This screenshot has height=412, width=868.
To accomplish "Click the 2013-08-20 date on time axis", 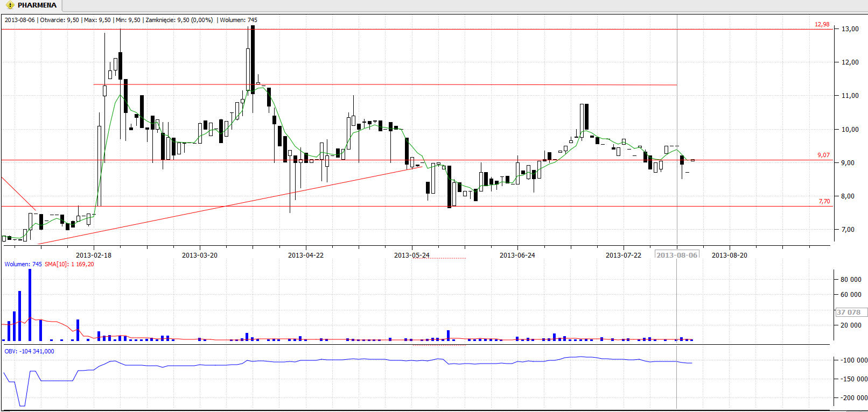I will click(730, 255).
